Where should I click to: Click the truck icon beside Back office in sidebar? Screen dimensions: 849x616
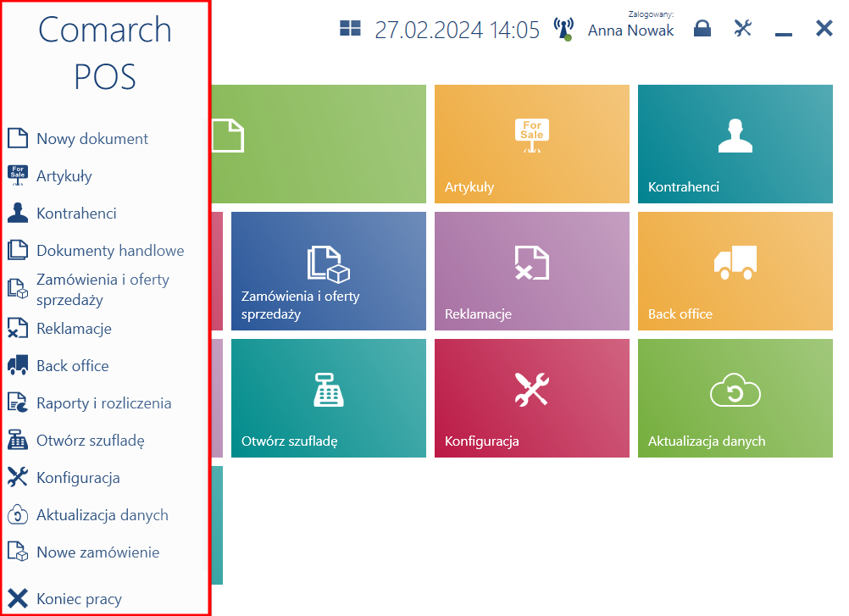tap(17, 365)
